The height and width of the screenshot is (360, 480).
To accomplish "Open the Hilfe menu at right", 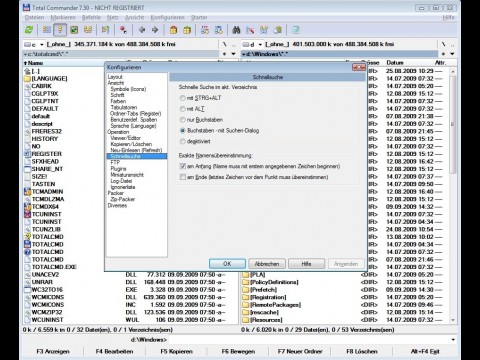I will pos(448,17).
